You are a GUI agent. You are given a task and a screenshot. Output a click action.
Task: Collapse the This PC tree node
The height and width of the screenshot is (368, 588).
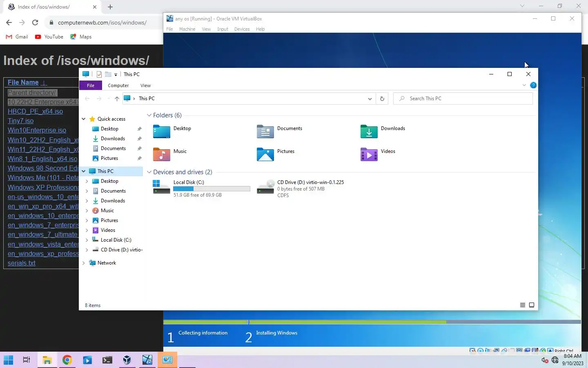pyautogui.click(x=84, y=171)
